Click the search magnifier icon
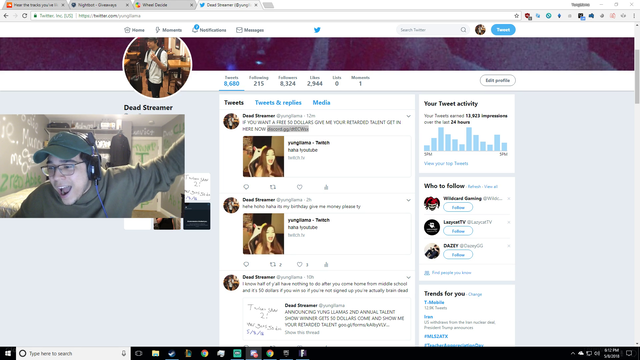640x360 pixels. coord(463,30)
